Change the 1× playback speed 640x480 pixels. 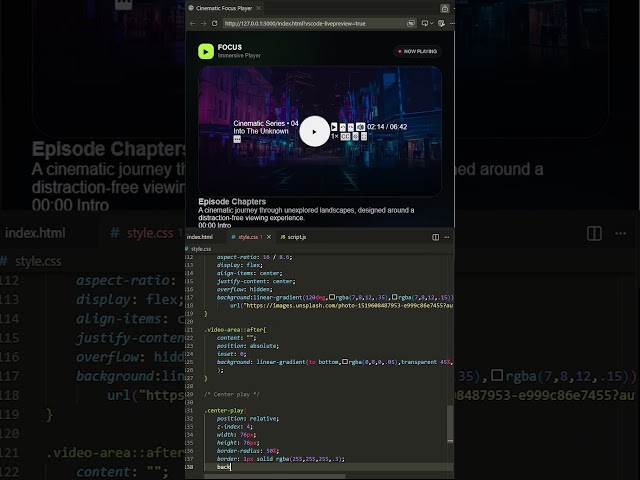coord(335,136)
